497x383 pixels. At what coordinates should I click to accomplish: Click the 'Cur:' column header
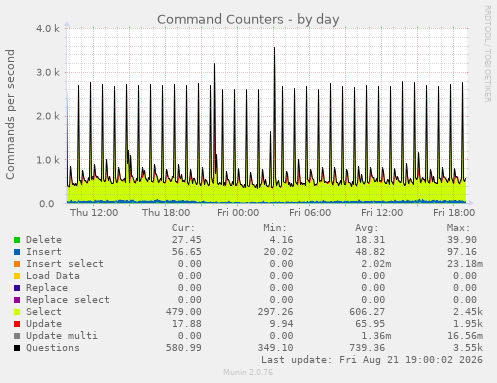pyautogui.click(x=183, y=228)
